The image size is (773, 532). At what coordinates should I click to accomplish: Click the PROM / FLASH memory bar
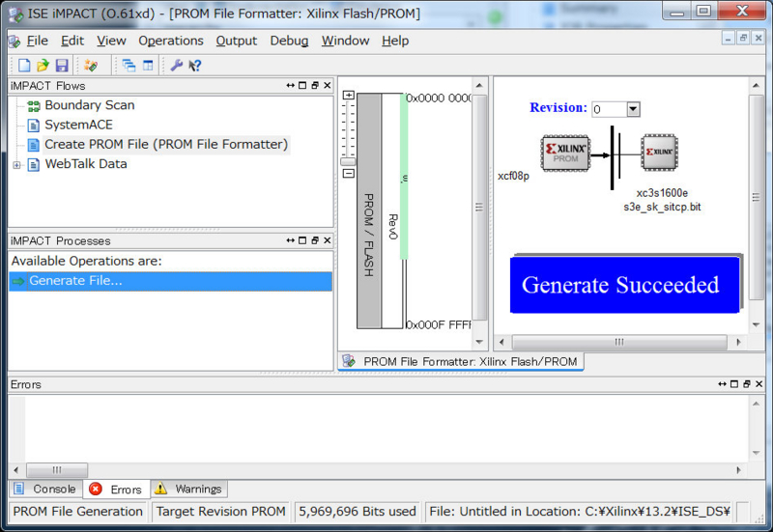click(369, 210)
